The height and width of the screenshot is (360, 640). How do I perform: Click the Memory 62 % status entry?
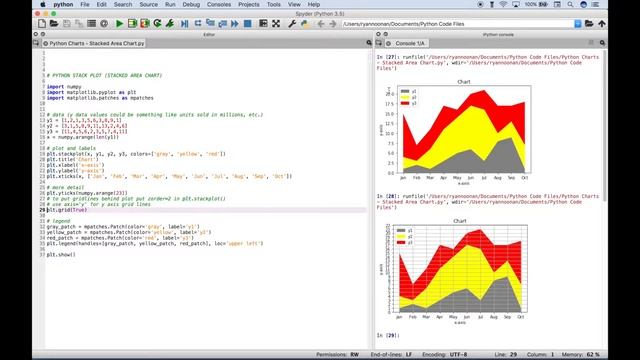(x=580, y=355)
